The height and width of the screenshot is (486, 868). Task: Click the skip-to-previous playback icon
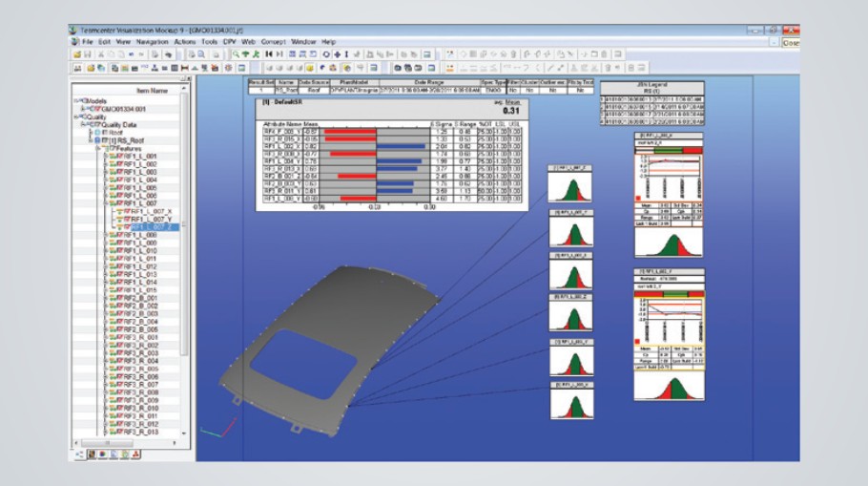[269, 55]
